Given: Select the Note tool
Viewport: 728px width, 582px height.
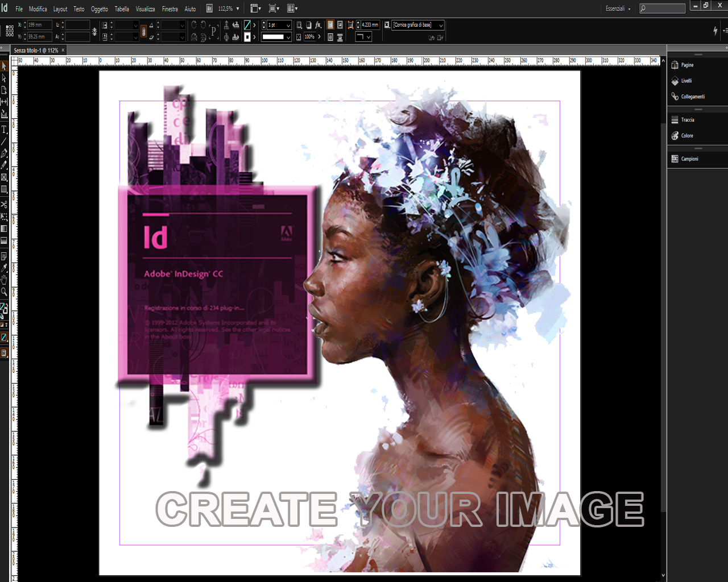Looking at the screenshot, I should tap(4, 256).
